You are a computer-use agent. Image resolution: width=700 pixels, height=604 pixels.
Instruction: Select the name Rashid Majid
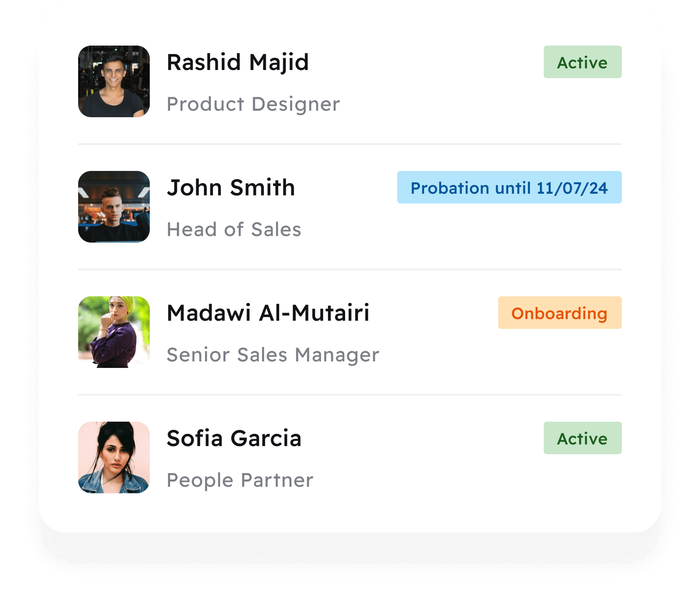click(237, 62)
